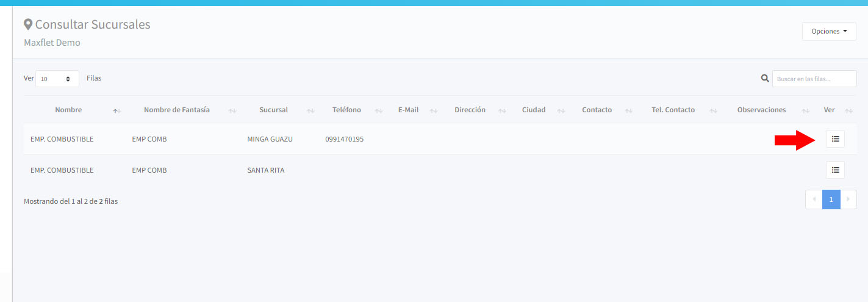
Task: Sort by Nombre column arrows
Action: click(x=117, y=110)
